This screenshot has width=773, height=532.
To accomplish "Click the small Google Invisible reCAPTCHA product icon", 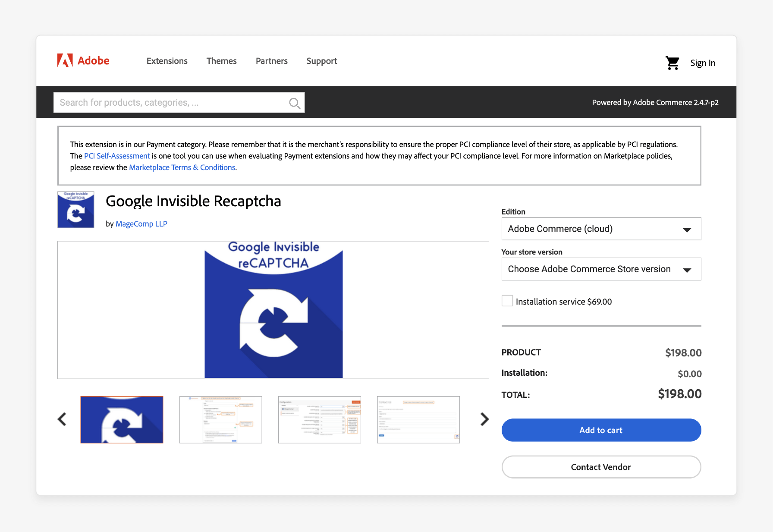I will click(x=76, y=210).
